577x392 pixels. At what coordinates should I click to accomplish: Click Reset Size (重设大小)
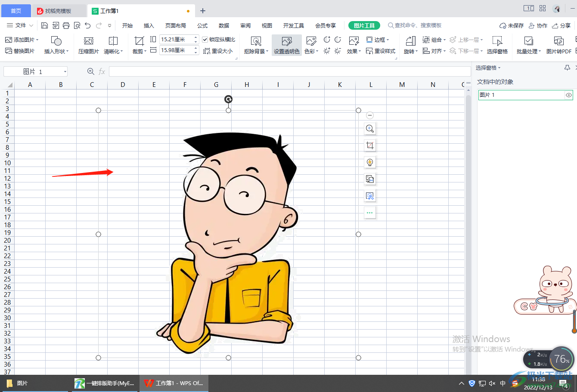[x=218, y=51]
